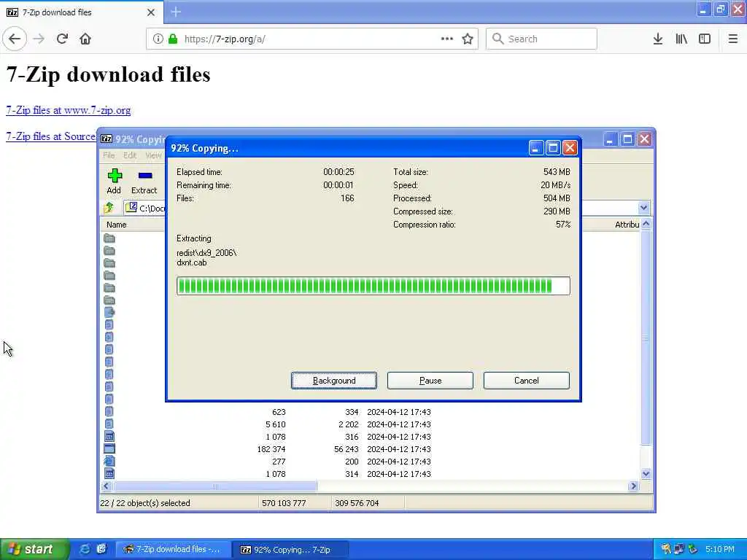Viewport: 747px width, 560px height.
Task: Click the first system tray icon
Action: click(x=666, y=549)
